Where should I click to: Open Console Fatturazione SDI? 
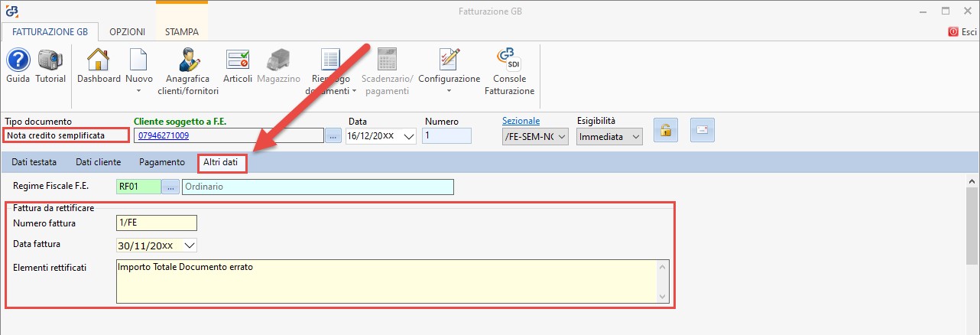[x=509, y=70]
